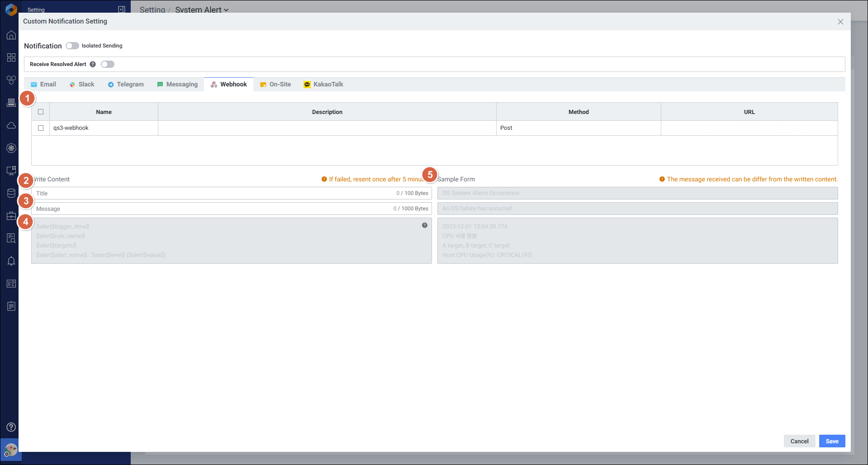Toggle the Isolated Sending notification switch
The width and height of the screenshot is (868, 465).
[72, 46]
